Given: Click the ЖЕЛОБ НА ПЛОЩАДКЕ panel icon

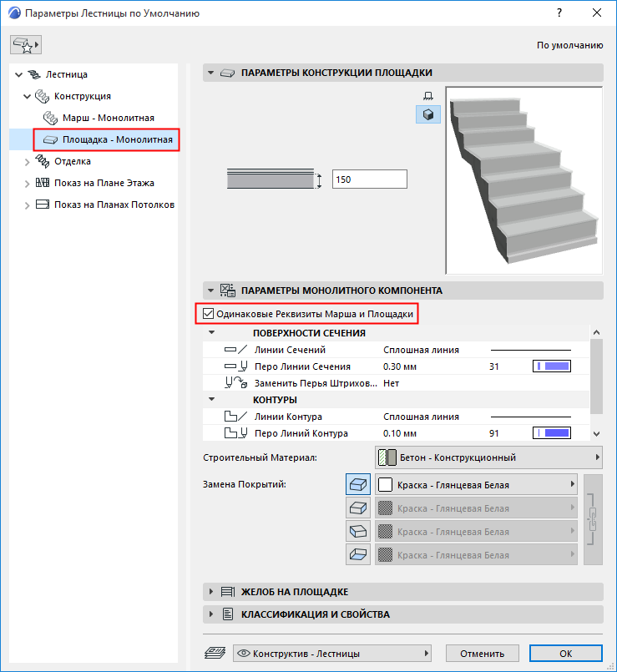Looking at the screenshot, I should pyautogui.click(x=228, y=592).
